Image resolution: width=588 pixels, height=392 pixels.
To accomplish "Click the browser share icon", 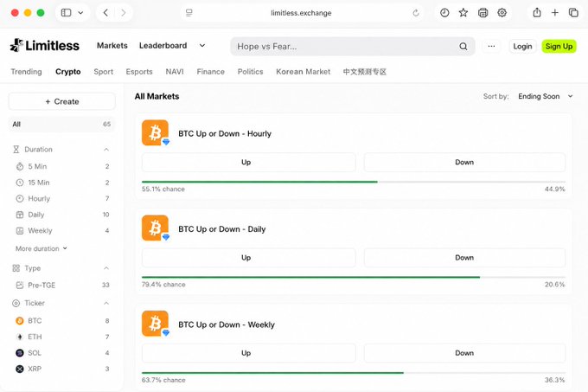I will [x=537, y=13].
